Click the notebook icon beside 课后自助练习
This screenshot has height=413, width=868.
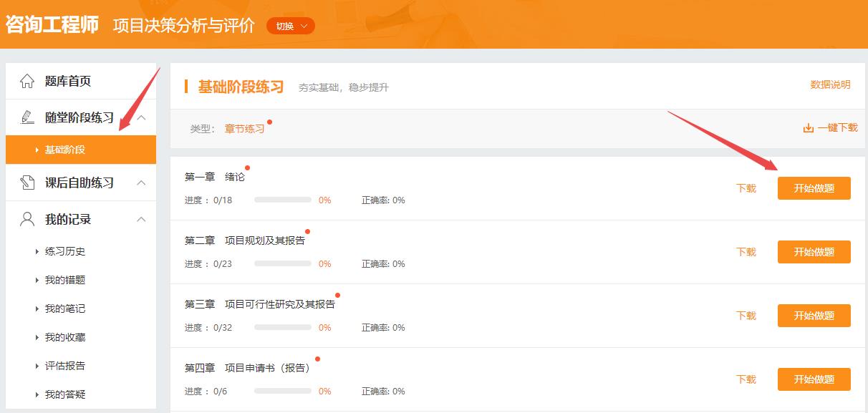pyautogui.click(x=27, y=183)
